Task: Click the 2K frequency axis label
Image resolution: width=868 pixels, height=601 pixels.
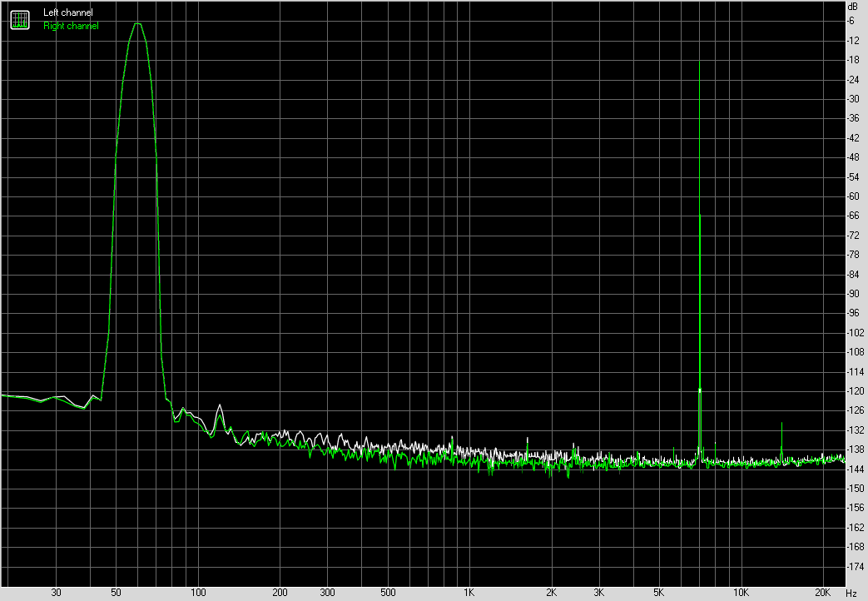Action: (552, 593)
